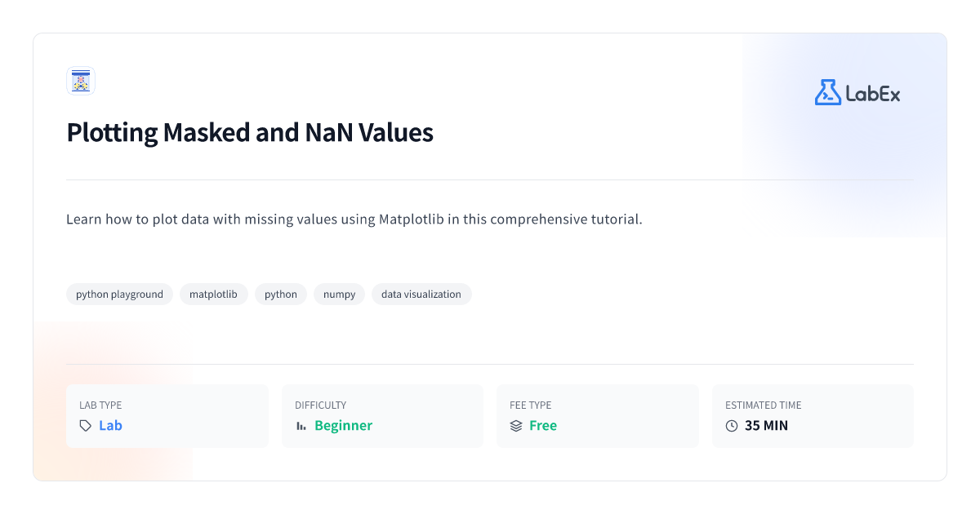Choose the python tag pill
The width and height of the screenshot is (980, 514).
pos(281,295)
